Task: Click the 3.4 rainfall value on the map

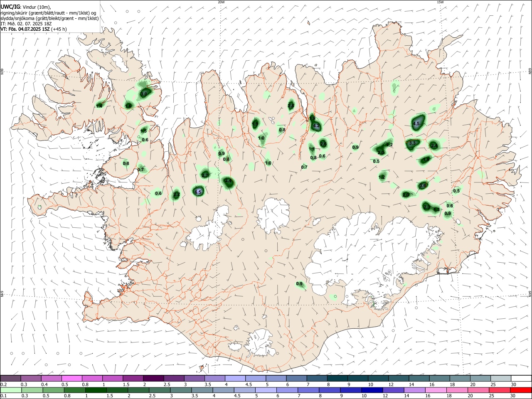Action: [x=423, y=185]
